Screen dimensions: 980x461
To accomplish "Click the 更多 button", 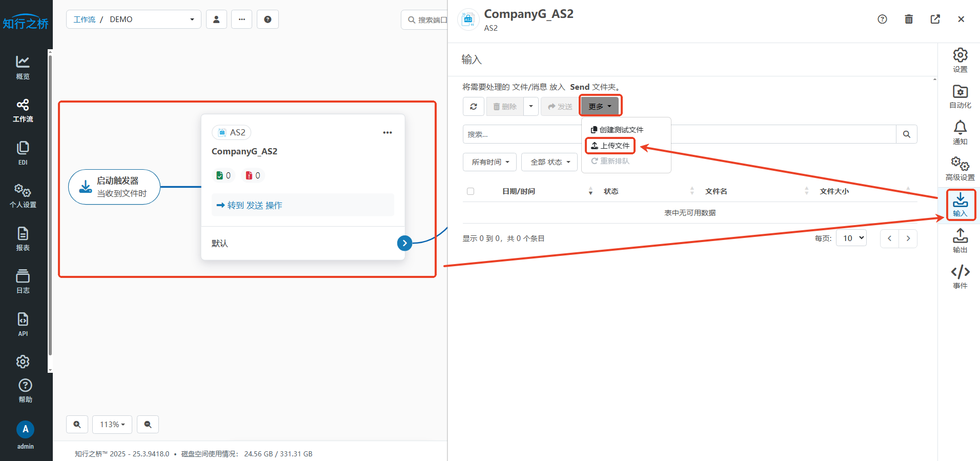I will [x=600, y=107].
